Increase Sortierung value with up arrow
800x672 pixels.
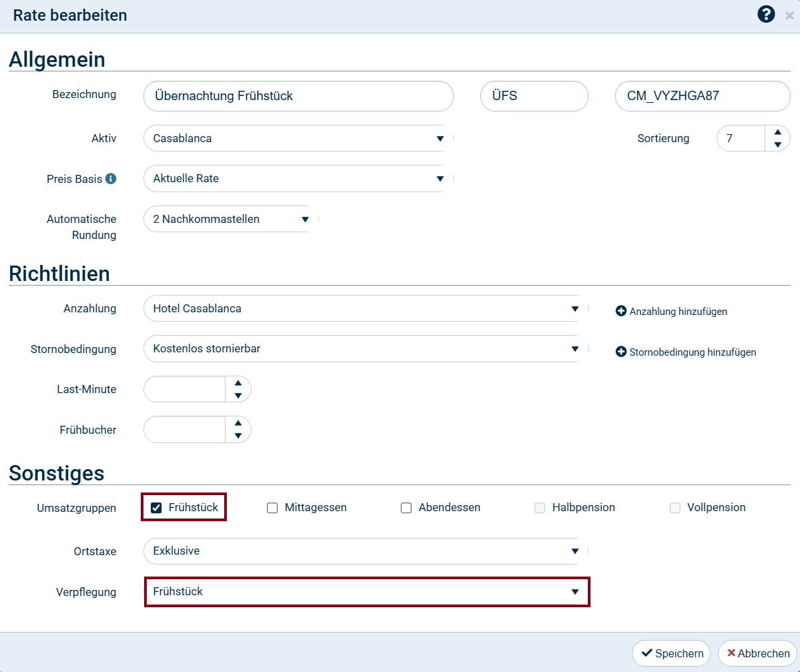coord(777,132)
